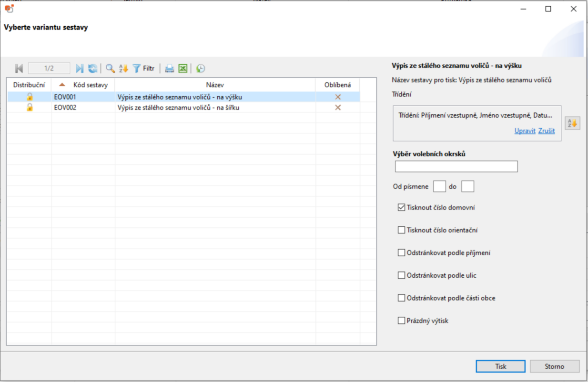Click the Výběr volebních okrsků field
This screenshot has width=588, height=382.
456,166
